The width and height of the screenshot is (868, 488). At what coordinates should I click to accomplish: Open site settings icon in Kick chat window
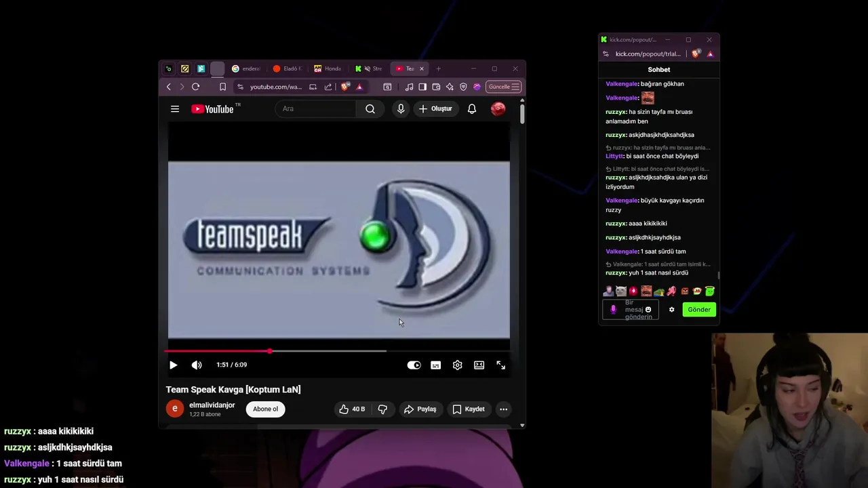[x=606, y=54]
